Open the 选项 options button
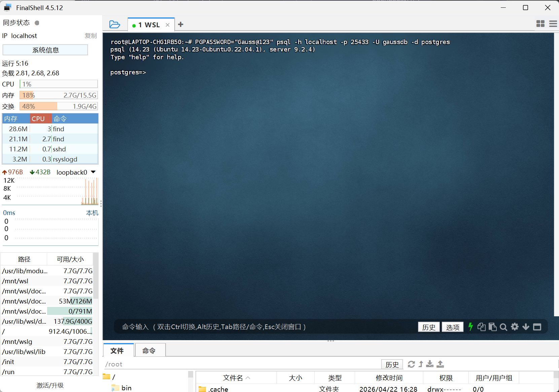This screenshot has width=559, height=392. (x=453, y=327)
